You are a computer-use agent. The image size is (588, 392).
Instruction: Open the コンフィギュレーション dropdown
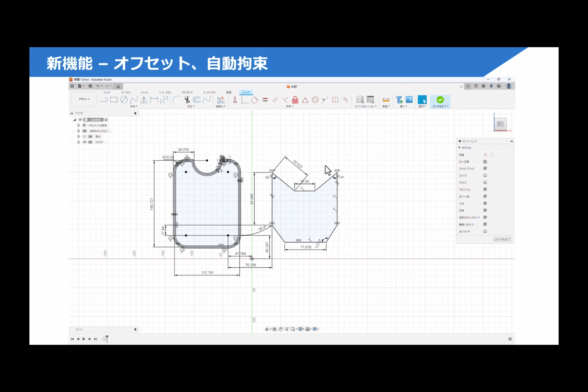(365, 107)
